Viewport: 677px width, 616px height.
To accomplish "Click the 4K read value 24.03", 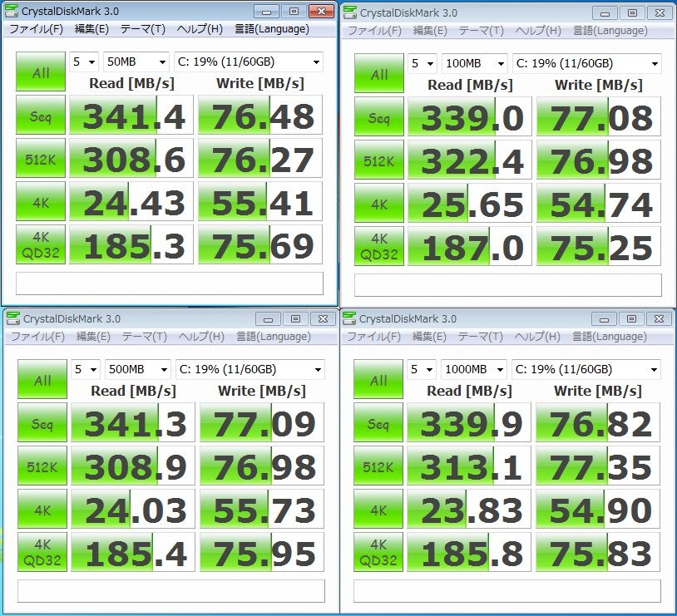I will [x=133, y=509].
